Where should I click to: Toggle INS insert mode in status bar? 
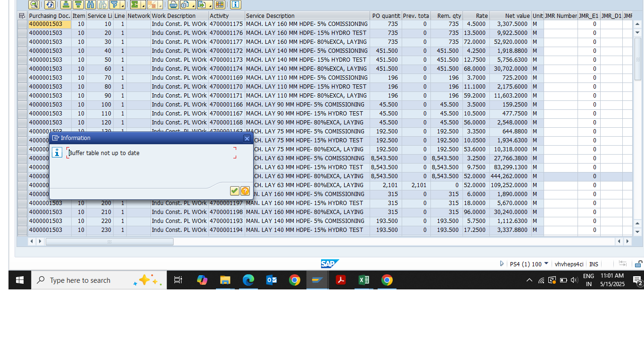coord(594,264)
